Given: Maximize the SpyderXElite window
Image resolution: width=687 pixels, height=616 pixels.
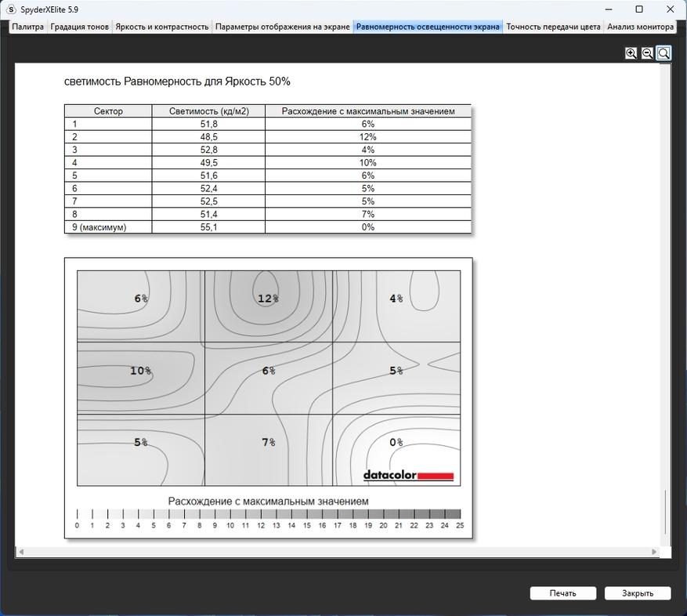Looking at the screenshot, I should tap(639, 9).
